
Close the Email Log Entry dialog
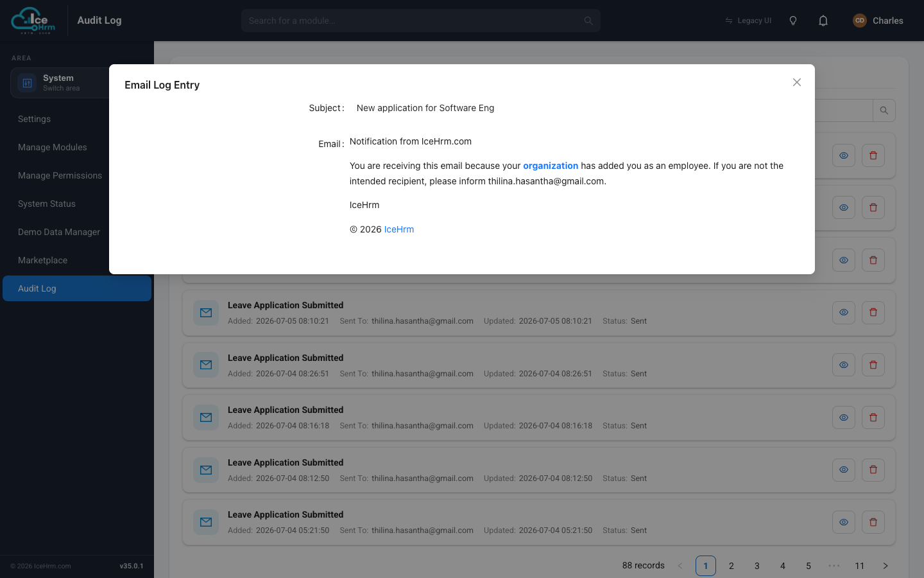797,82
